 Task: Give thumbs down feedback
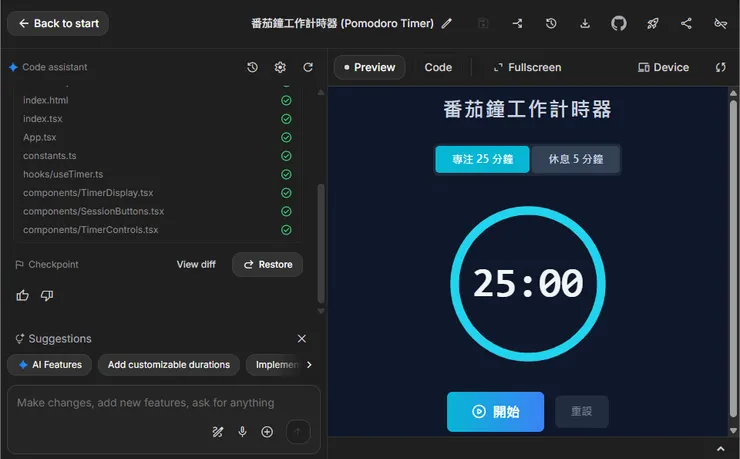(x=47, y=296)
